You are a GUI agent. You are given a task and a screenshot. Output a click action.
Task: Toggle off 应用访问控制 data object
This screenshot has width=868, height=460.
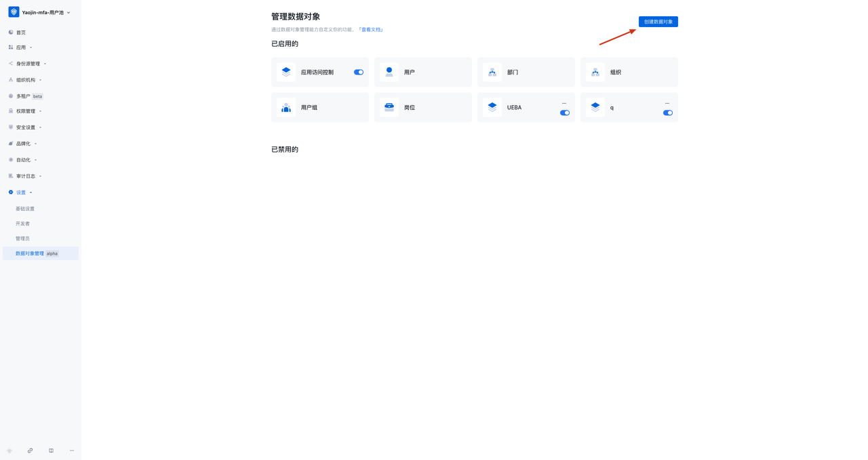(x=358, y=72)
